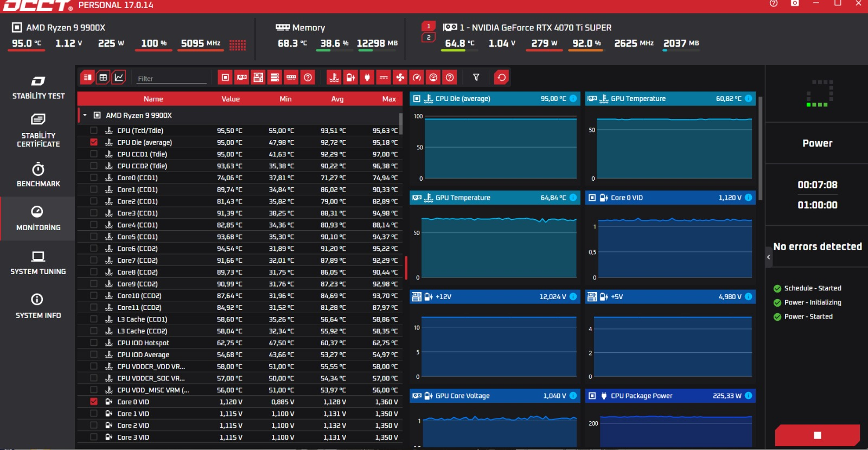Select the CPU CCD2 (Tdie) row name
The width and height of the screenshot is (868, 450).
pos(142,166)
